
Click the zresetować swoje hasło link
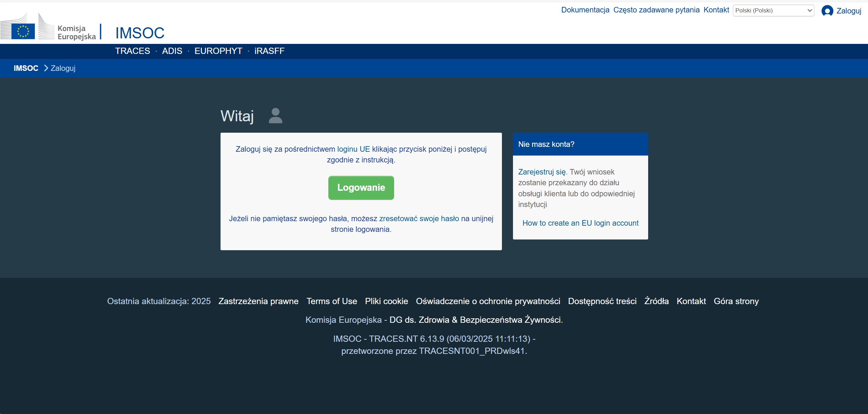tap(419, 218)
